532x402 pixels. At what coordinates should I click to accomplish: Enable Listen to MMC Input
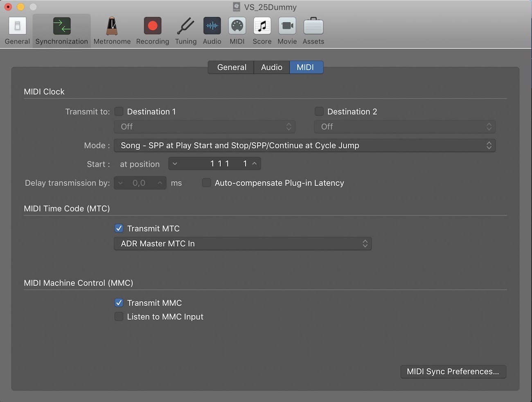(x=119, y=317)
